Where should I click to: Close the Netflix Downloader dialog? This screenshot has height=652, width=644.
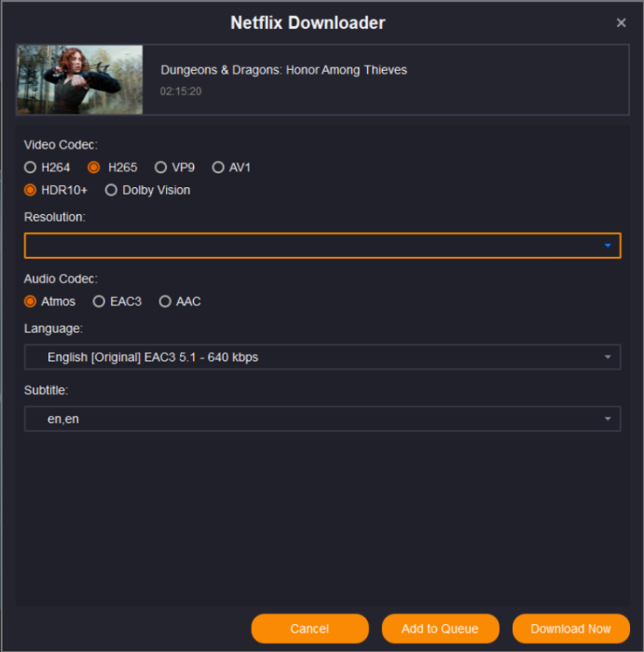[621, 22]
